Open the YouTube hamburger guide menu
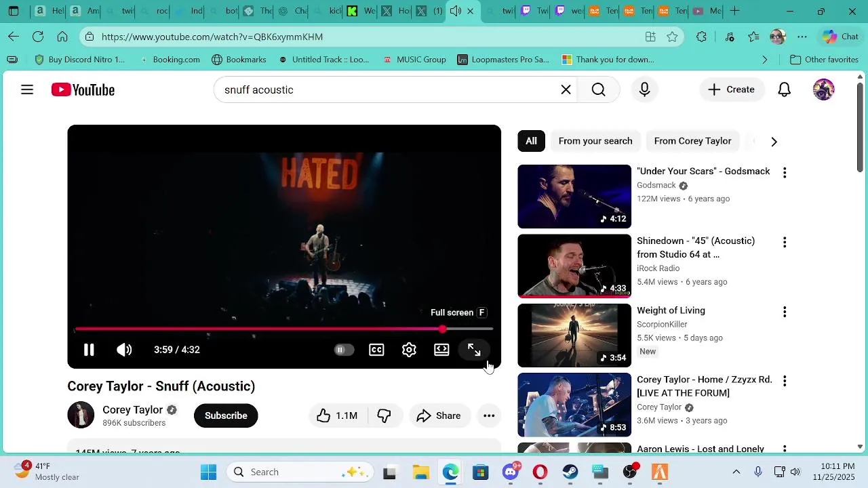868x488 pixels. [x=27, y=89]
